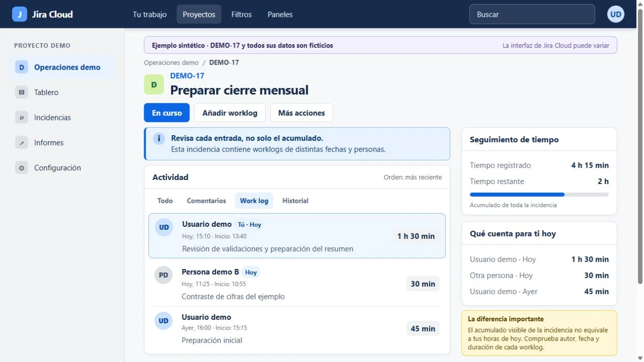This screenshot has width=644, height=362.
Task: Open Configuración in the sidebar
Action: point(62,168)
